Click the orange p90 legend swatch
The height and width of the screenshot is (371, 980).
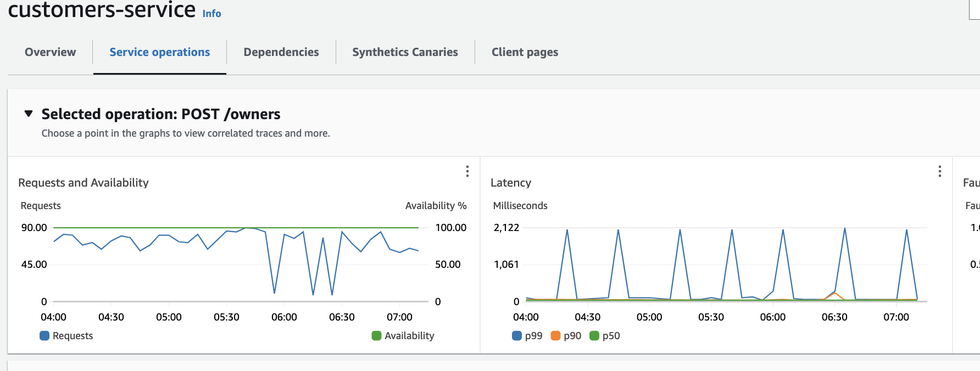tap(555, 336)
